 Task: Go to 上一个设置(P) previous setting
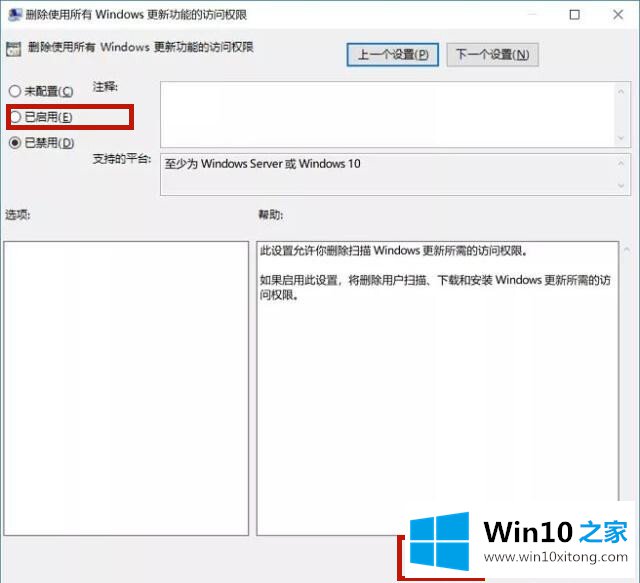(x=393, y=55)
